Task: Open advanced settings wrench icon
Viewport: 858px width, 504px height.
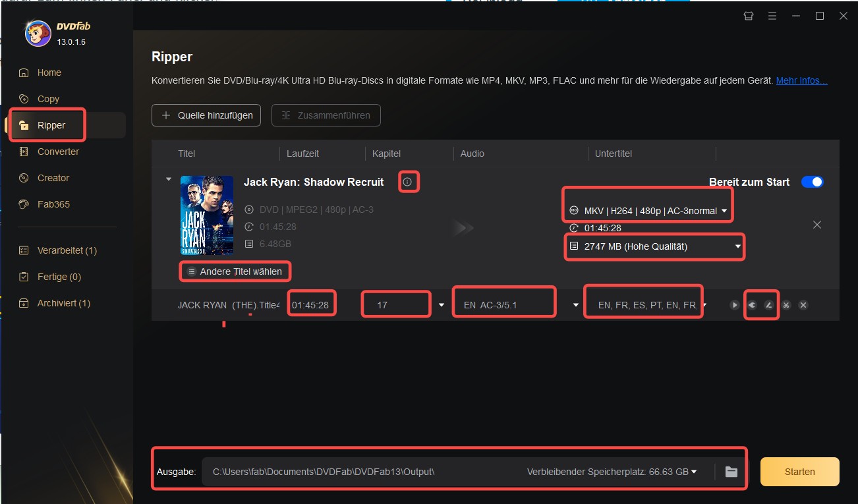Action: 751,305
